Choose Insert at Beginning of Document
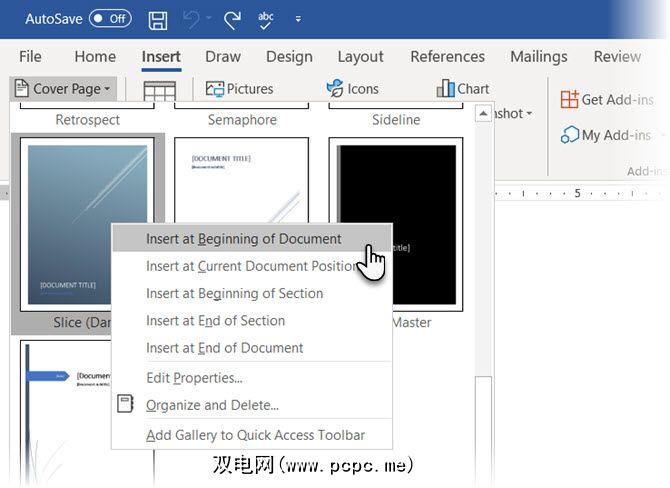The image size is (670, 488). [252, 239]
